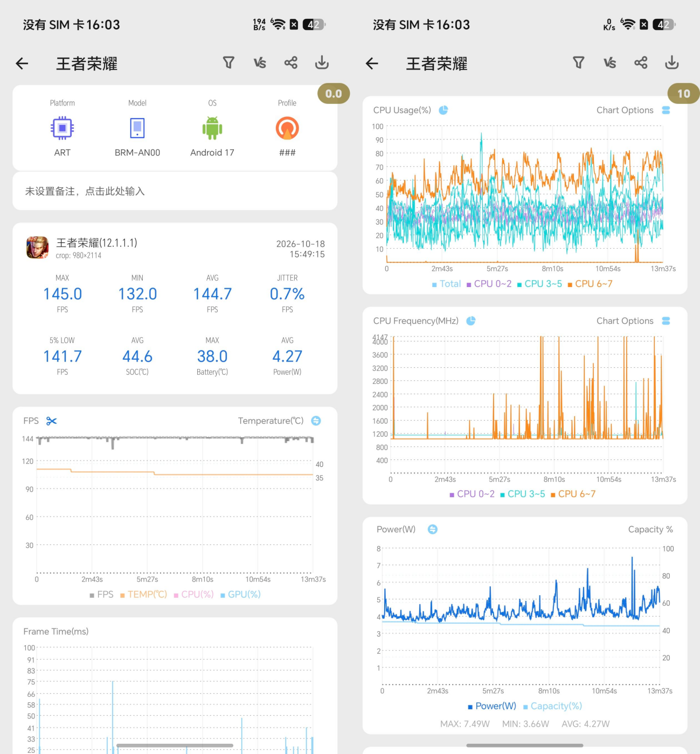Tap the AVG 144.7 FPS value
700x754 pixels.
(x=212, y=294)
